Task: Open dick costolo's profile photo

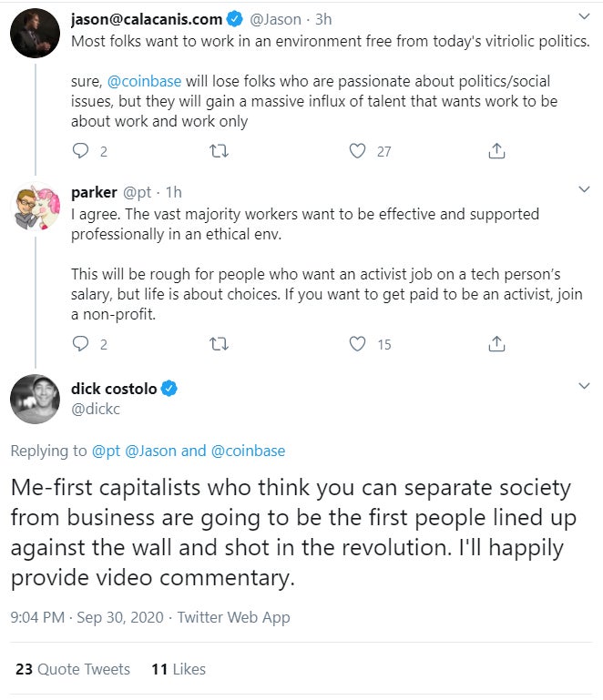Action: click(x=36, y=399)
